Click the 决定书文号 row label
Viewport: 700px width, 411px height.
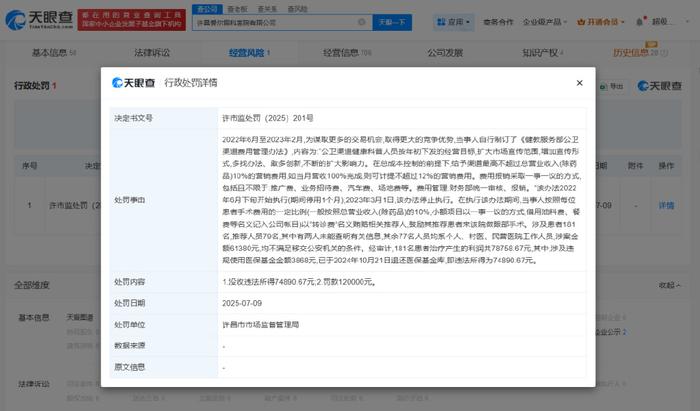tap(133, 118)
